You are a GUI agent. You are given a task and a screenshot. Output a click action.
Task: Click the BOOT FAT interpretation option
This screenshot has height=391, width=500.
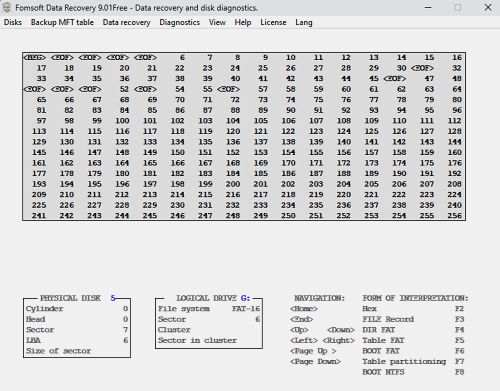click(x=381, y=351)
